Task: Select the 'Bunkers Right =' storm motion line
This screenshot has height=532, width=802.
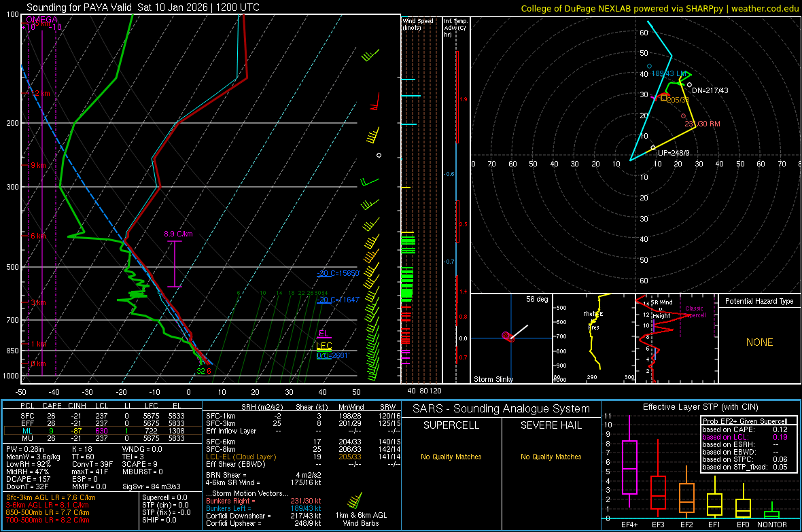Action: coord(264,501)
